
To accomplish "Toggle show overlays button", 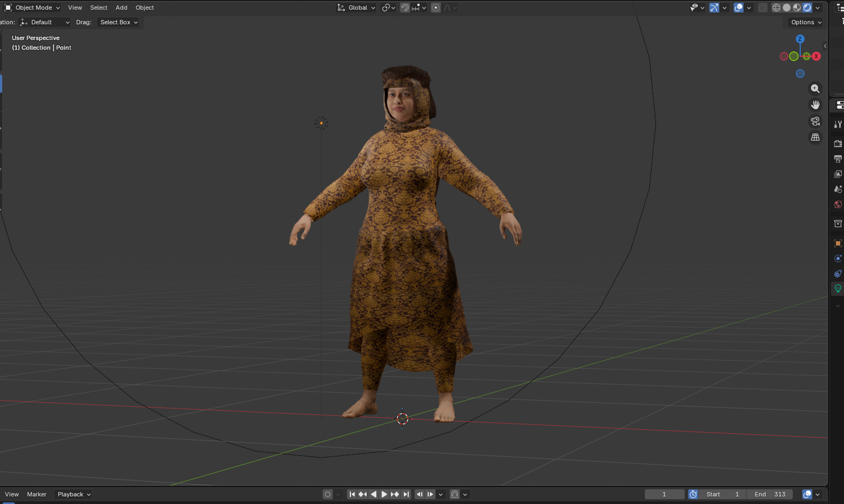I will pyautogui.click(x=739, y=7).
